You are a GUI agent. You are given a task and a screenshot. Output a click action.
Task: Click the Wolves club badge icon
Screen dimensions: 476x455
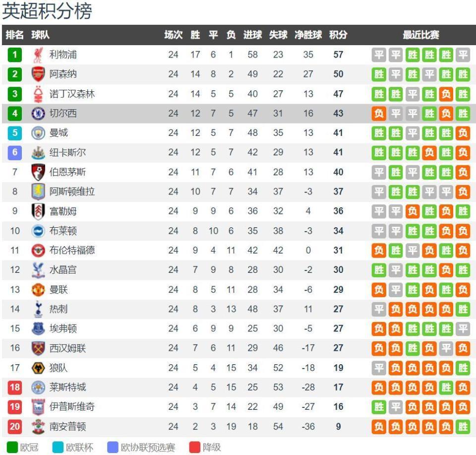click(38, 368)
